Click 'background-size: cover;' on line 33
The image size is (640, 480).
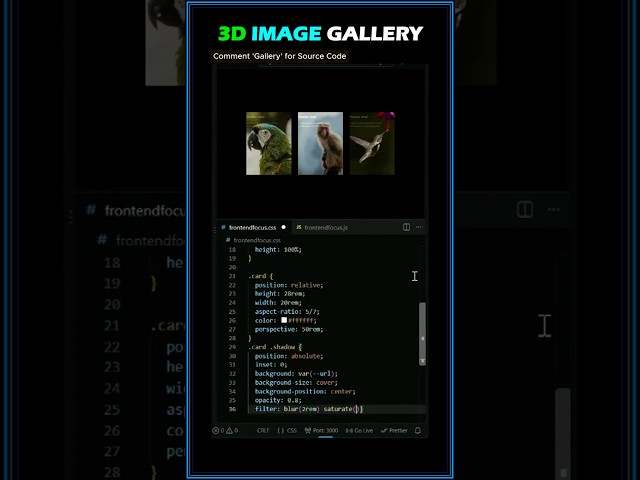(296, 382)
